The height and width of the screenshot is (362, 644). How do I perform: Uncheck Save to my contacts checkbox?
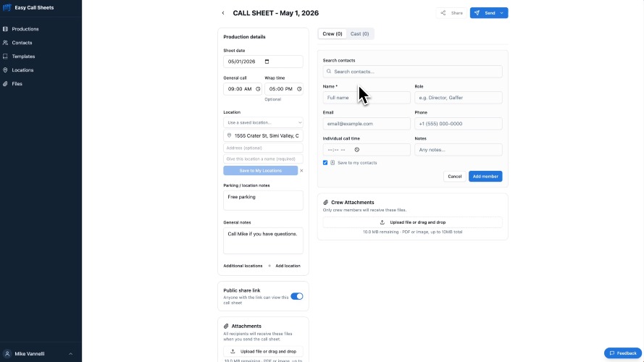[325, 163]
